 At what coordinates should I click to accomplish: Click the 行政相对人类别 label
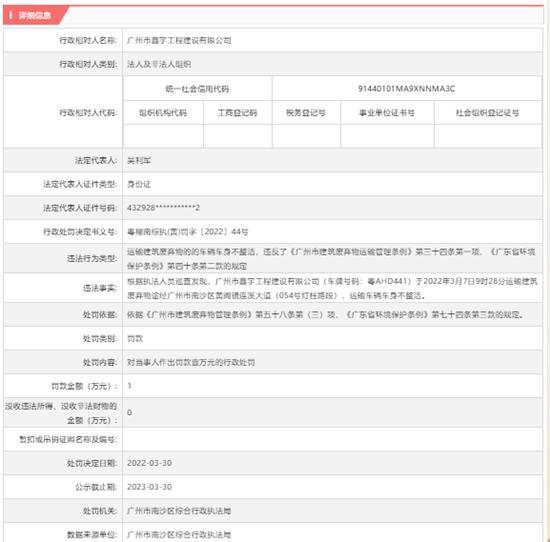[x=88, y=64]
